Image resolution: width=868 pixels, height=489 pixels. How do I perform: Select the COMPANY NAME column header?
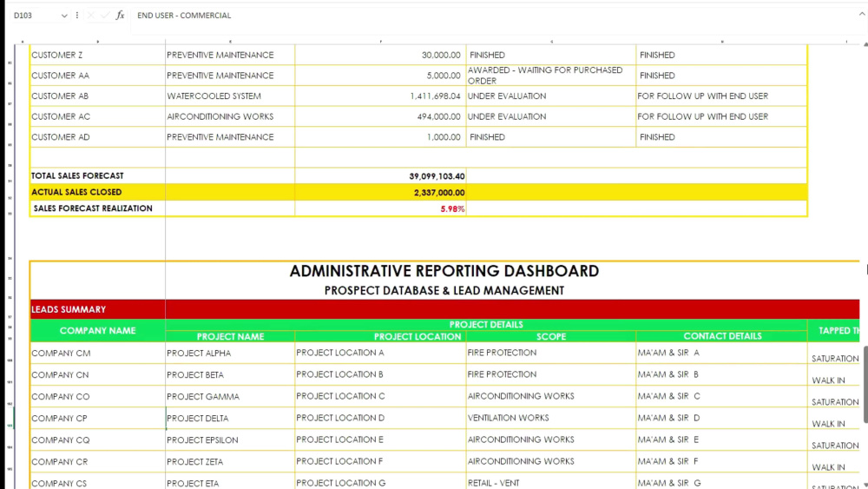pos(97,331)
